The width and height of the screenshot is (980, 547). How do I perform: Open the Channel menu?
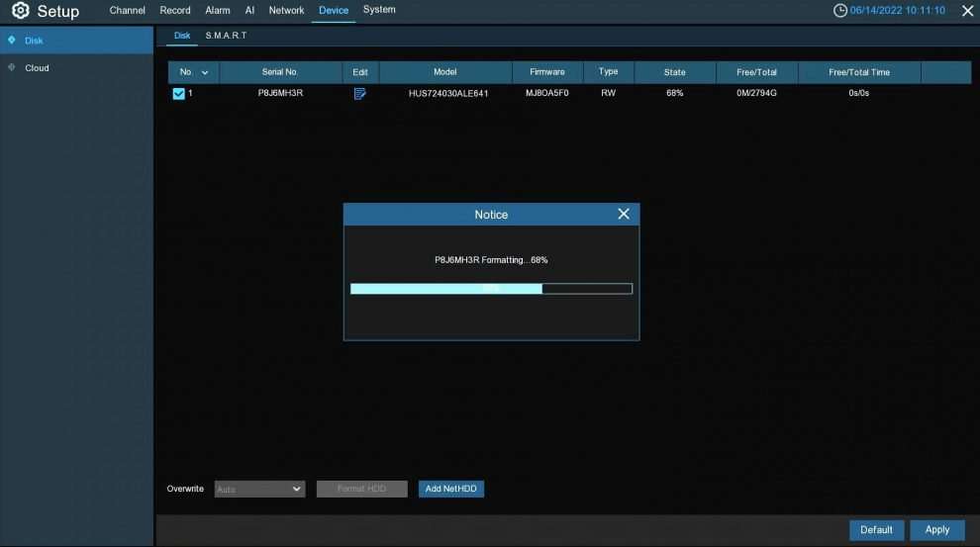(x=128, y=11)
